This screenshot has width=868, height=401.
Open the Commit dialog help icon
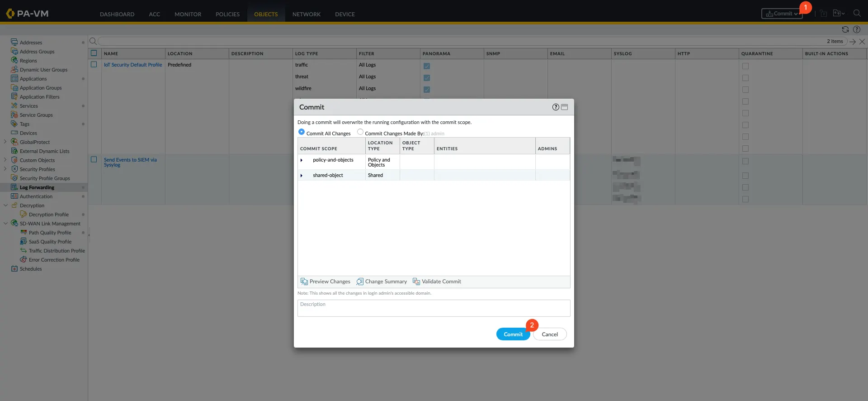[x=556, y=107]
